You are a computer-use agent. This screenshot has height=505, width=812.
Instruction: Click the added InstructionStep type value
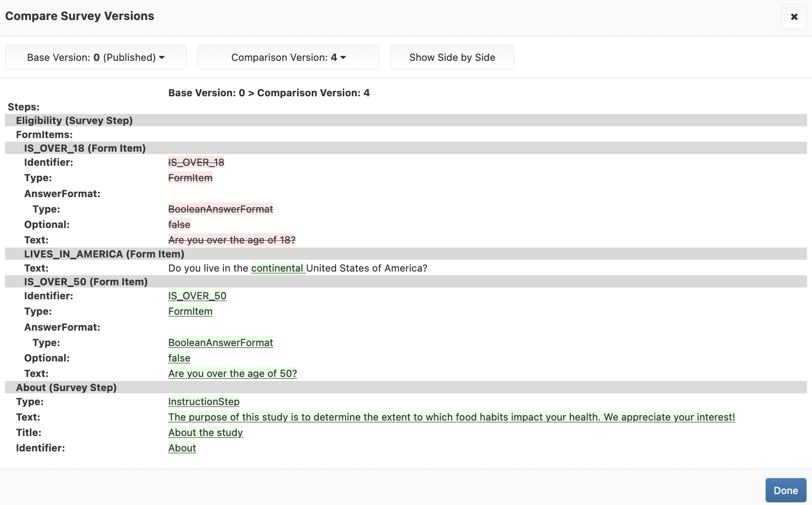click(204, 401)
